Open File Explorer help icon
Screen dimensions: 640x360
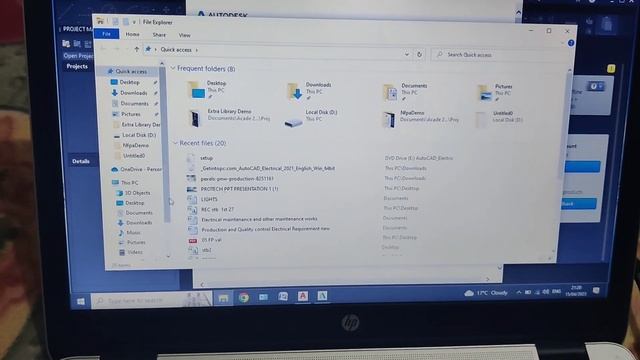click(x=571, y=43)
